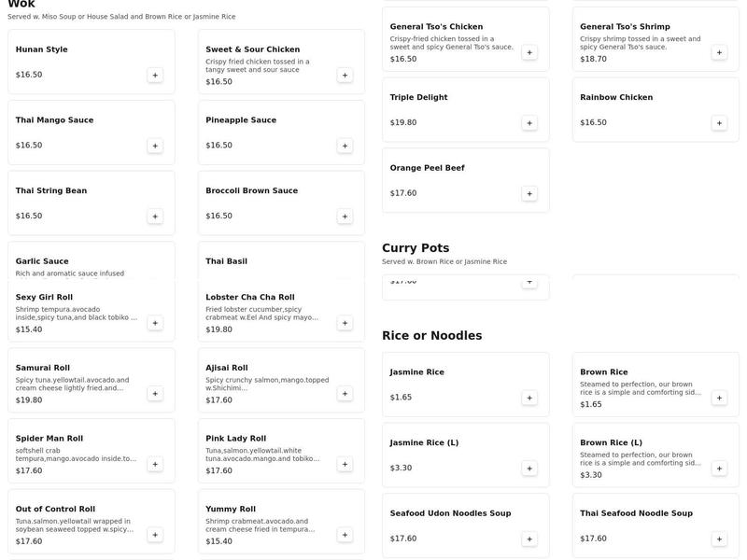Add Rainbow Chicken to cart
747x560 pixels.
[x=718, y=120]
